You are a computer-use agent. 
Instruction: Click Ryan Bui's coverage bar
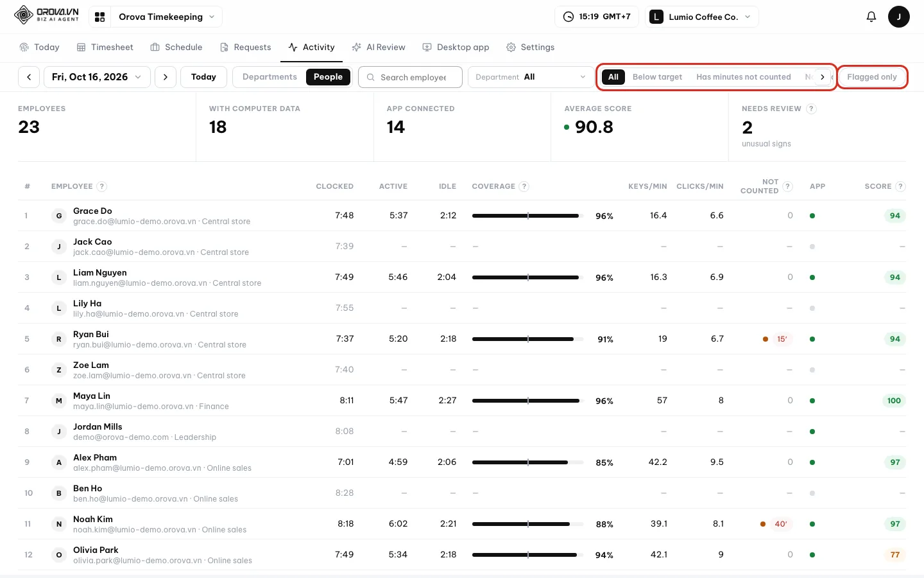[x=528, y=339]
